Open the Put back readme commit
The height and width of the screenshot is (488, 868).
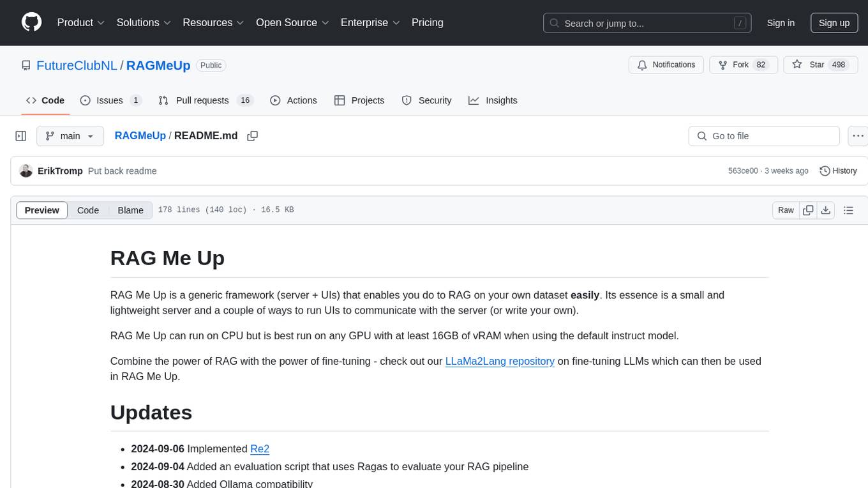tap(123, 171)
